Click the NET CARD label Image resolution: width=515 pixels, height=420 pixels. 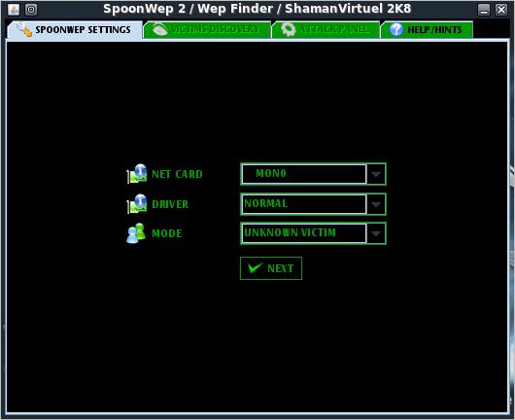(177, 174)
